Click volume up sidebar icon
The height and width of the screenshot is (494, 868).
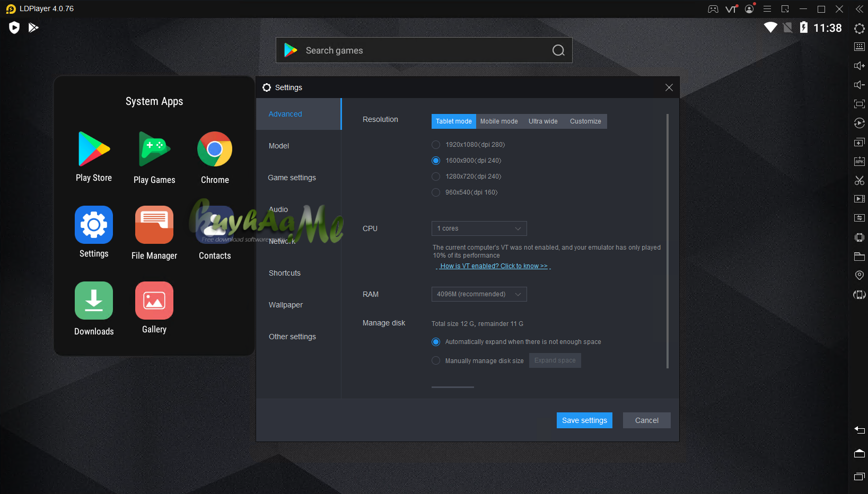click(x=860, y=66)
